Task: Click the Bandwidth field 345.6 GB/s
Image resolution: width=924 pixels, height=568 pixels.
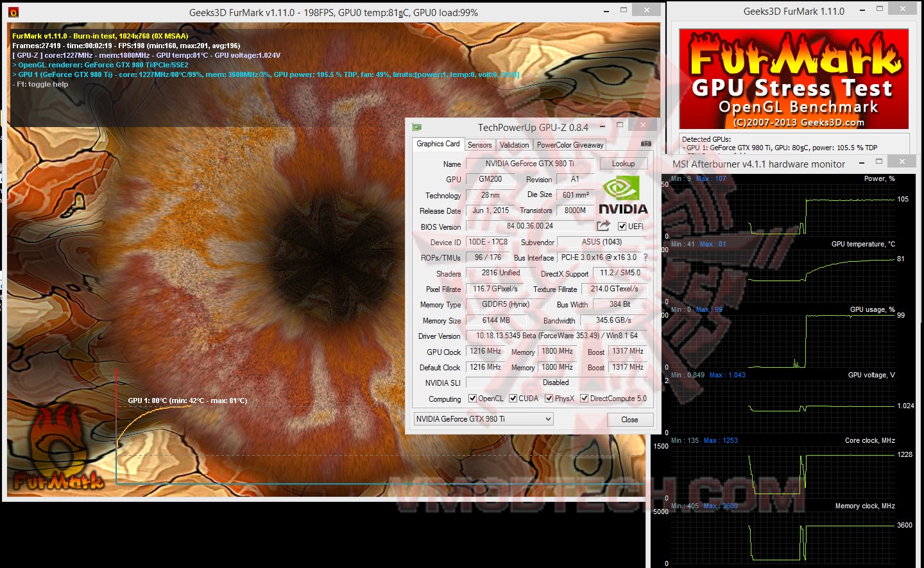Action: click(613, 320)
